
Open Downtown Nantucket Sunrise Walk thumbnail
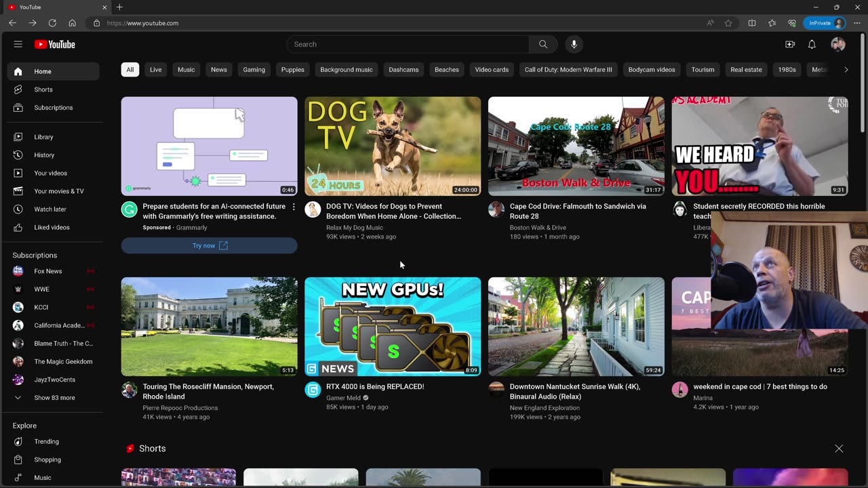(x=576, y=327)
